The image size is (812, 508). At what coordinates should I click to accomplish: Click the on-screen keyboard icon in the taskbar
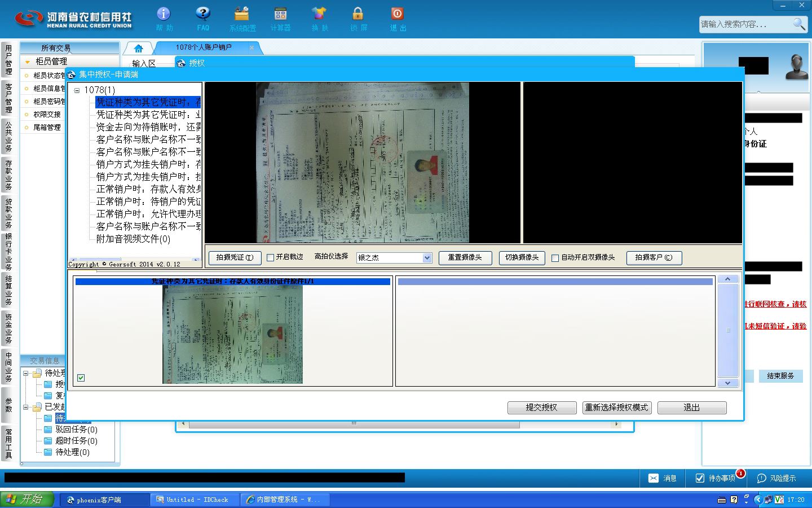pos(721,500)
